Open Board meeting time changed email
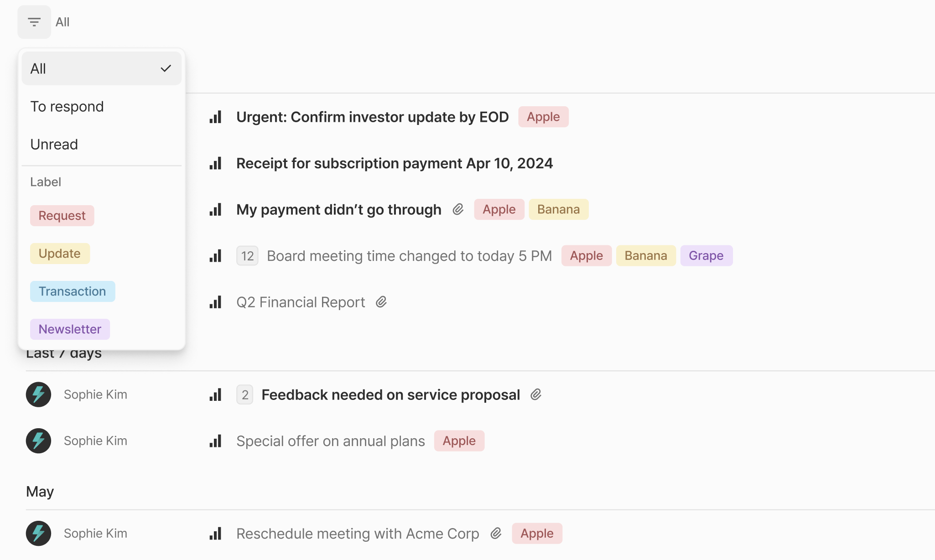This screenshot has width=935, height=560. tap(409, 256)
